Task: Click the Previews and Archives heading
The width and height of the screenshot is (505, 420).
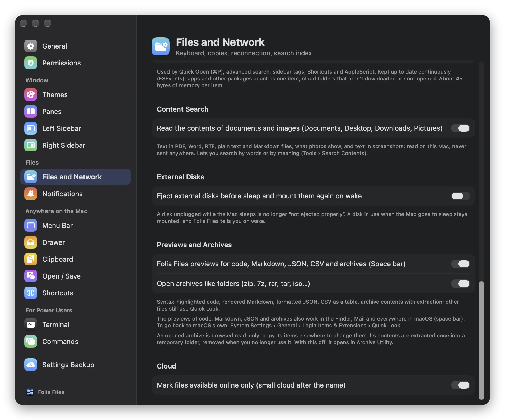Action: click(194, 245)
